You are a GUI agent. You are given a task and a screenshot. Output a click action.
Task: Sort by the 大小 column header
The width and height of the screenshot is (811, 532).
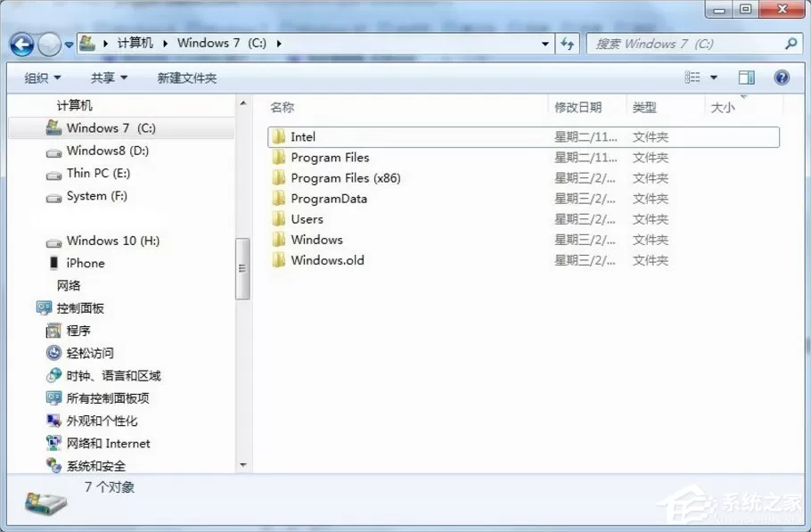[x=723, y=108]
